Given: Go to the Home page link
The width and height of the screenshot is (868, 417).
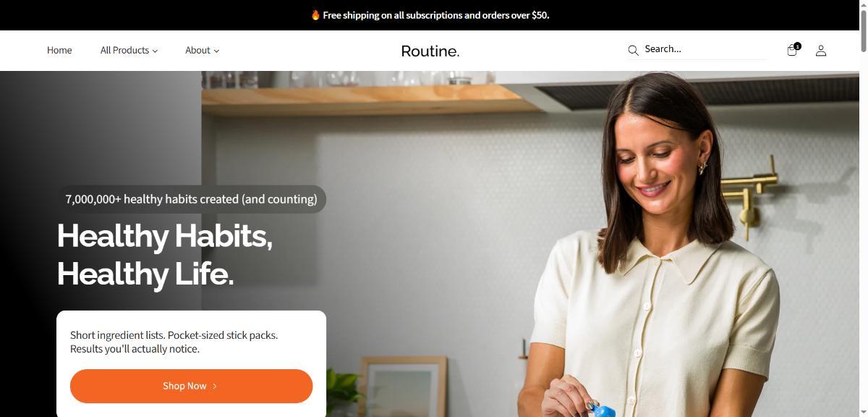Looking at the screenshot, I should click(x=59, y=50).
